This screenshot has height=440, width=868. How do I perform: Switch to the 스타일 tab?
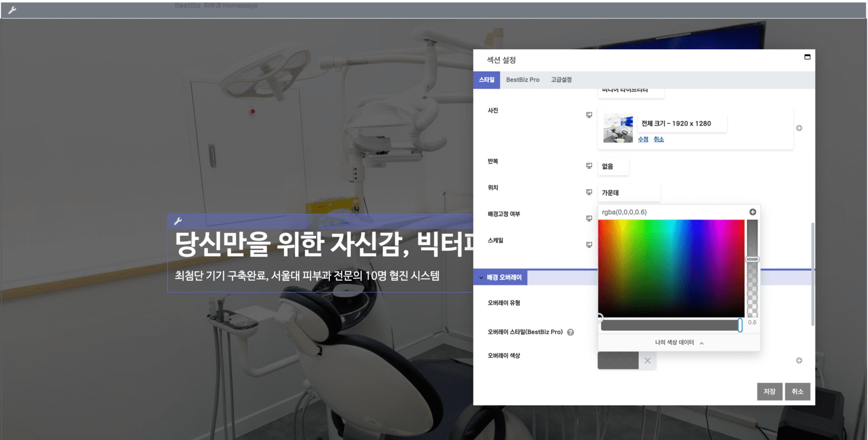(487, 80)
